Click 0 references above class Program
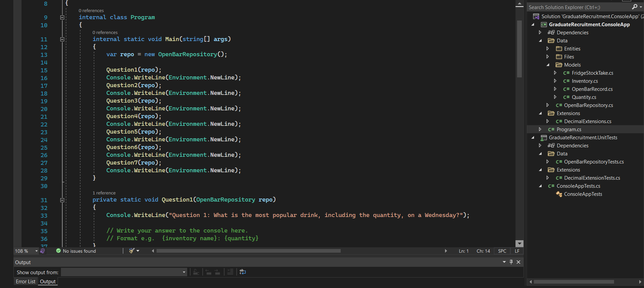The image size is (644, 288). 91,11
